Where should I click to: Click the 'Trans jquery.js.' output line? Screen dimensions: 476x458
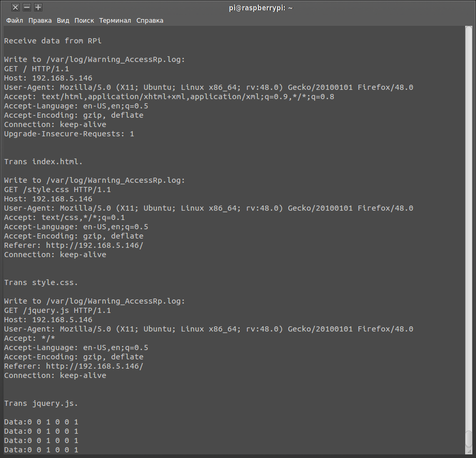41,403
